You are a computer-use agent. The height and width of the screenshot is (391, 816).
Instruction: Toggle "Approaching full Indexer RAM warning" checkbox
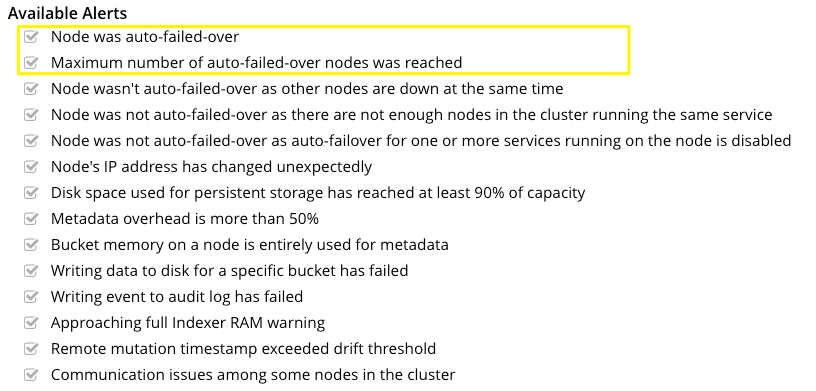tap(31, 323)
